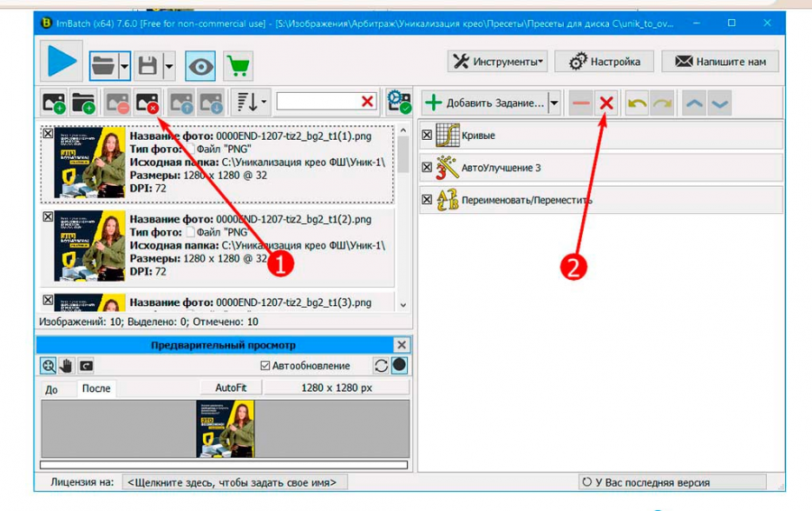Toggle the АвтоУлучшение 3 task checkbox
Image resolution: width=812 pixels, height=511 pixels.
[427, 167]
